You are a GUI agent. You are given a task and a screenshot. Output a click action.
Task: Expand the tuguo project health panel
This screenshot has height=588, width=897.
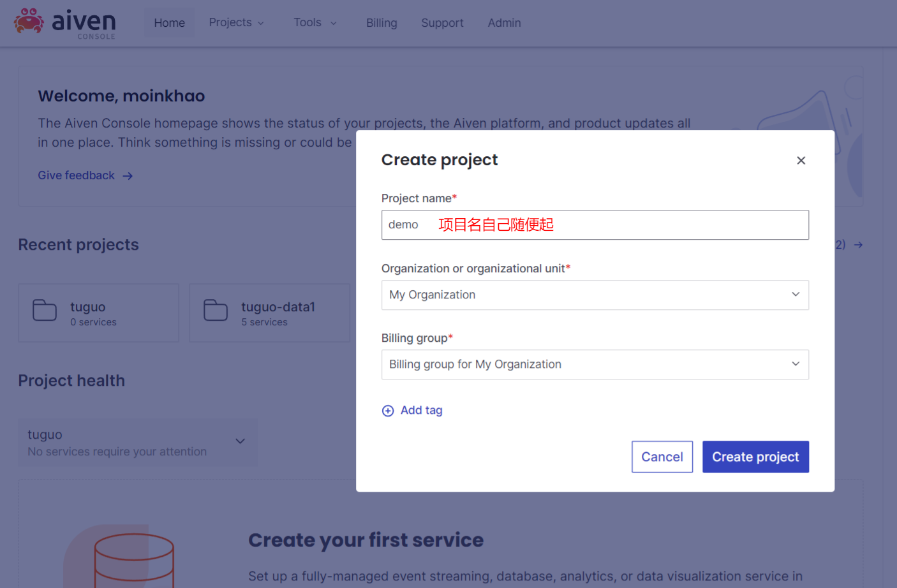(x=240, y=441)
